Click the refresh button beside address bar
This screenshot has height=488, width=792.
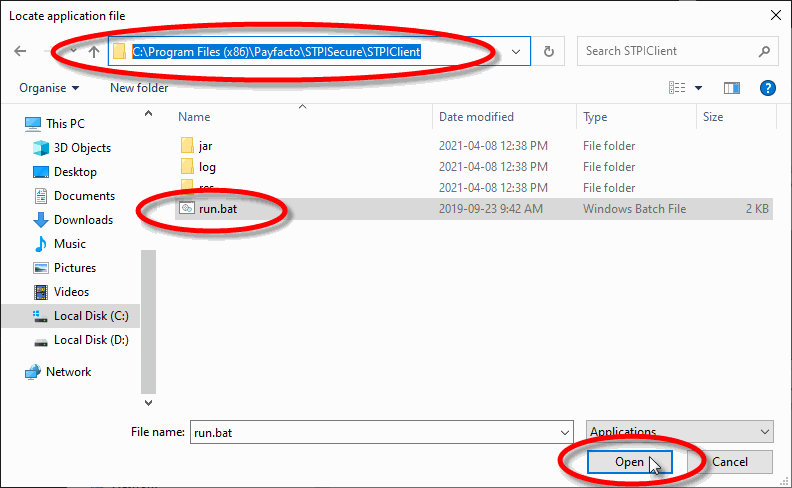(x=548, y=51)
